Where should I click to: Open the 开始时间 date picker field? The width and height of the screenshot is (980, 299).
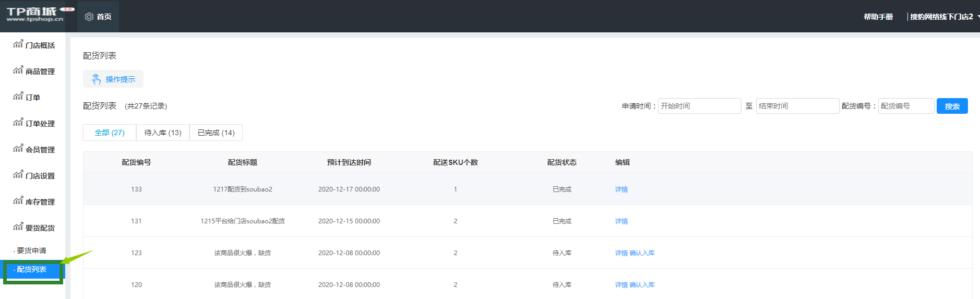(699, 106)
